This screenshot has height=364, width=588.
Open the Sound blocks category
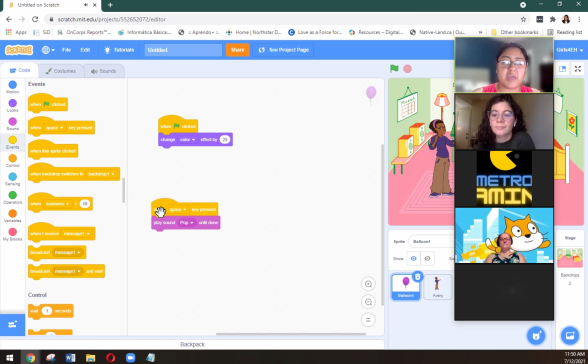tap(12, 124)
